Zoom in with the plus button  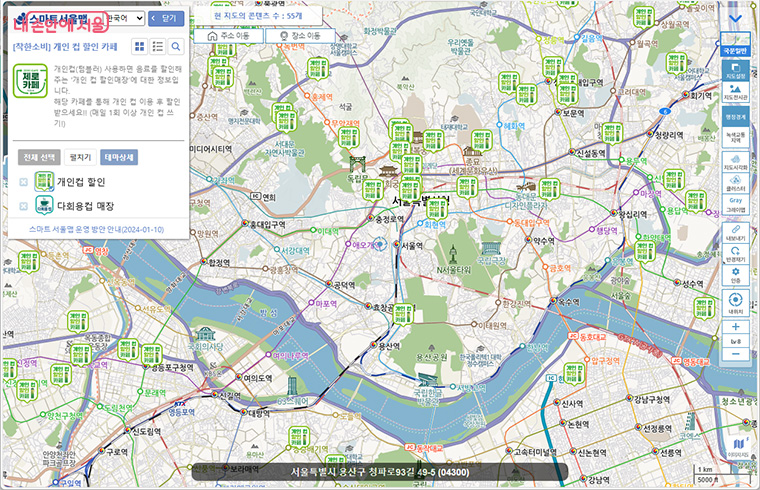coord(736,327)
